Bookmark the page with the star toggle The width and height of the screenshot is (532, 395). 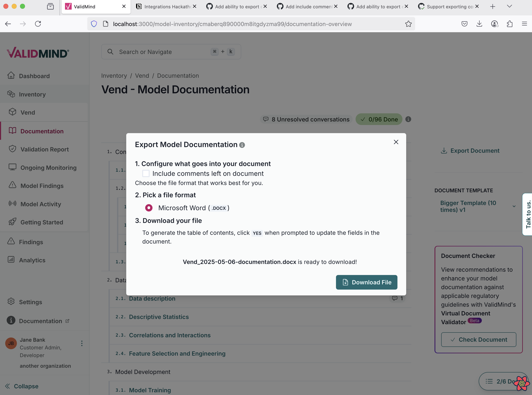408,24
